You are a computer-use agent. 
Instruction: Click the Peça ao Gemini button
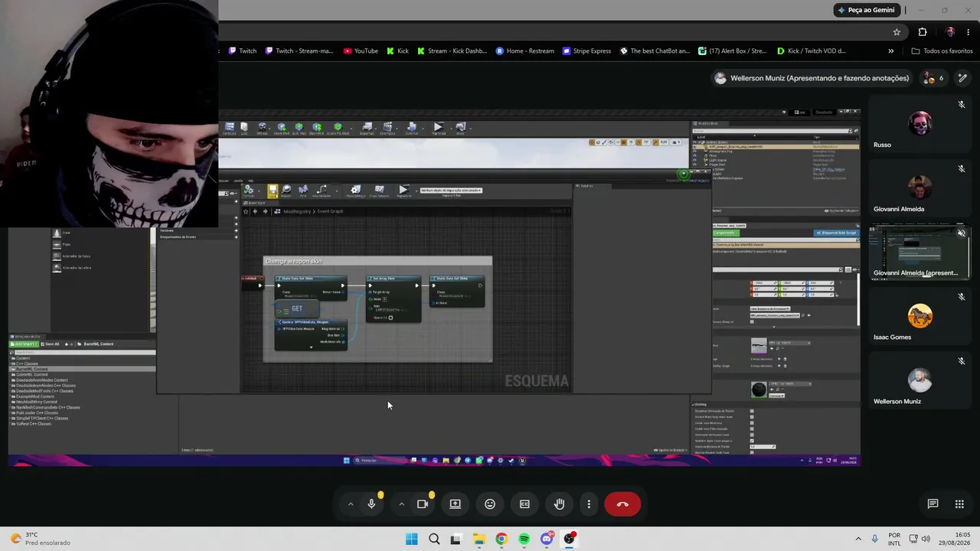866,10
